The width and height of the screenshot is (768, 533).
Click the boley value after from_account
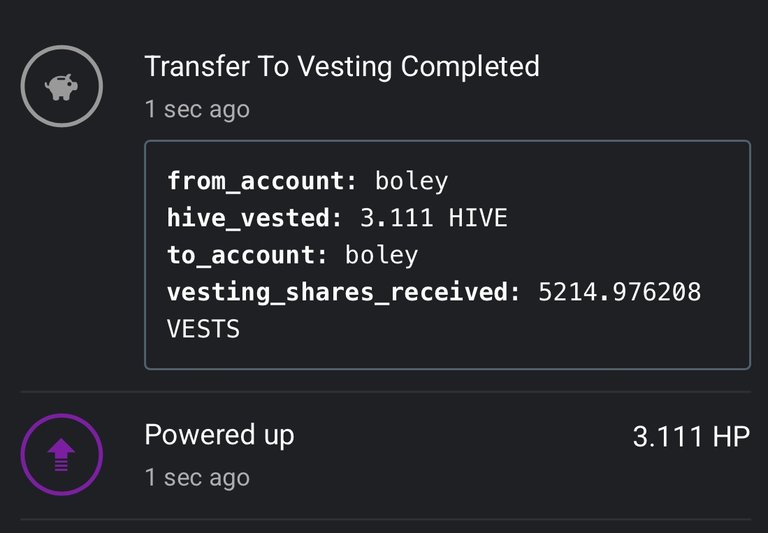click(x=411, y=182)
